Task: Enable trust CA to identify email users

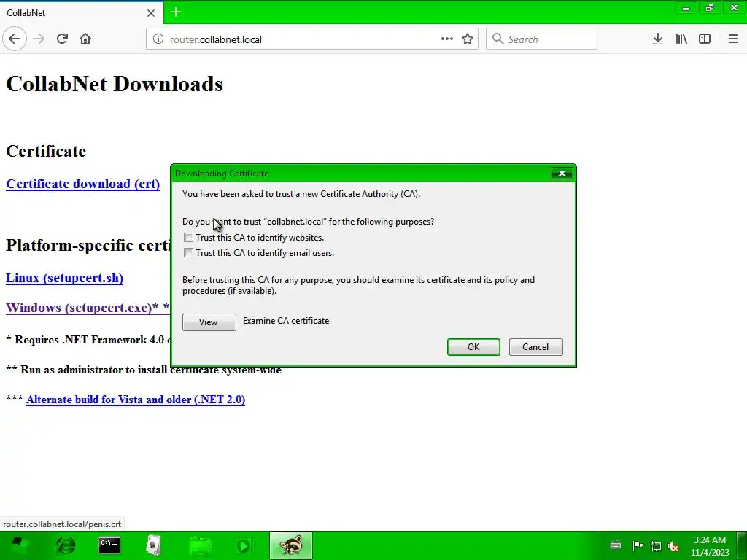Action: pos(189,253)
